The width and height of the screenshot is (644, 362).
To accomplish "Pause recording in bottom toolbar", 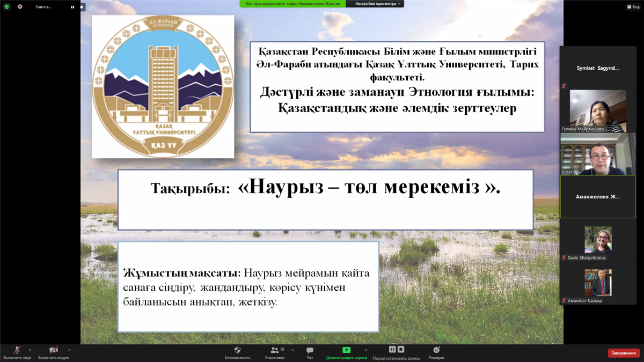I will pos(392,349).
